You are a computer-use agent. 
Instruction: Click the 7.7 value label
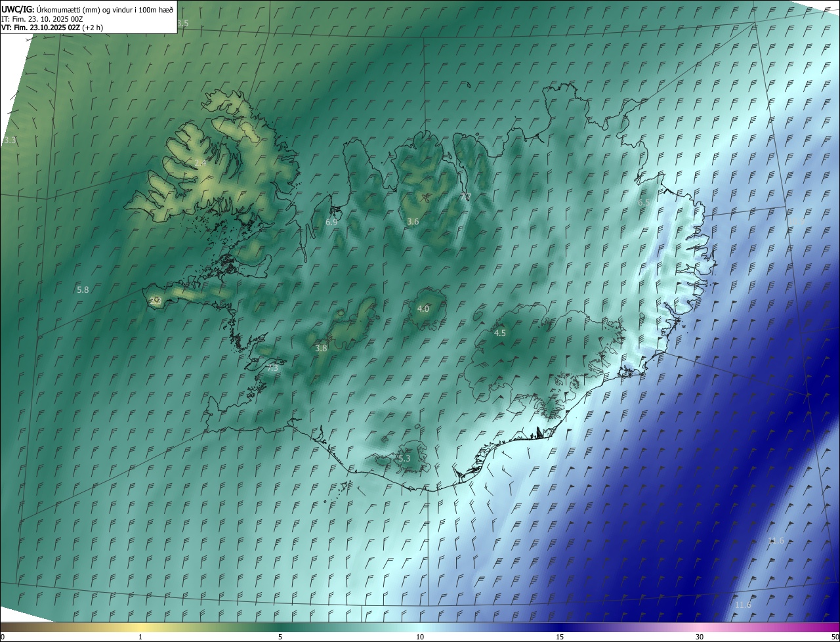point(465,196)
